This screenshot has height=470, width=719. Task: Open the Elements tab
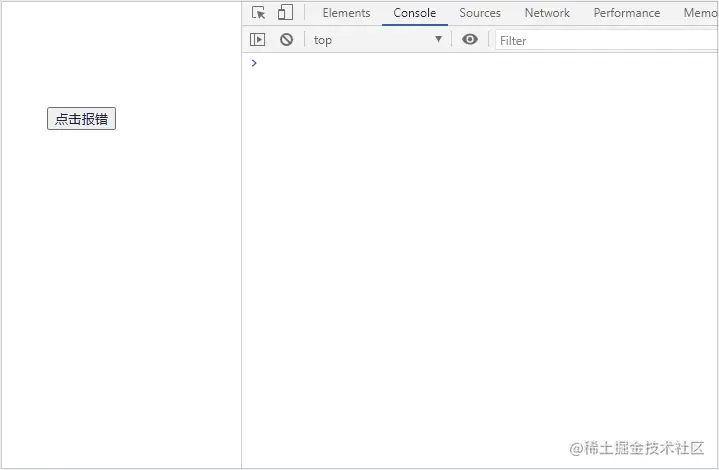(346, 13)
